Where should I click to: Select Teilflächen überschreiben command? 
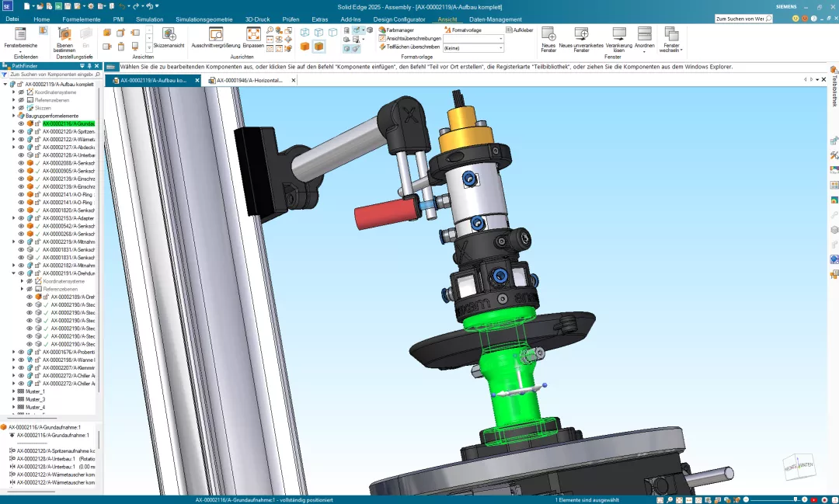coord(409,47)
